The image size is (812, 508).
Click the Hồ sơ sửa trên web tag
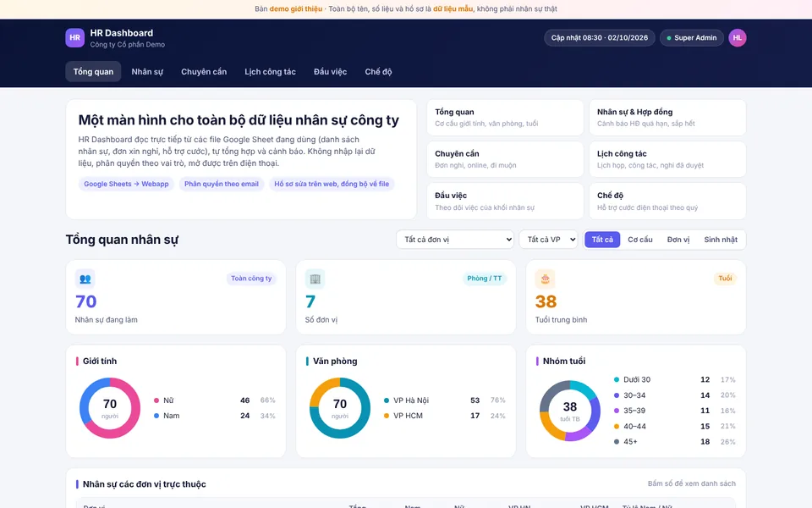tap(332, 184)
